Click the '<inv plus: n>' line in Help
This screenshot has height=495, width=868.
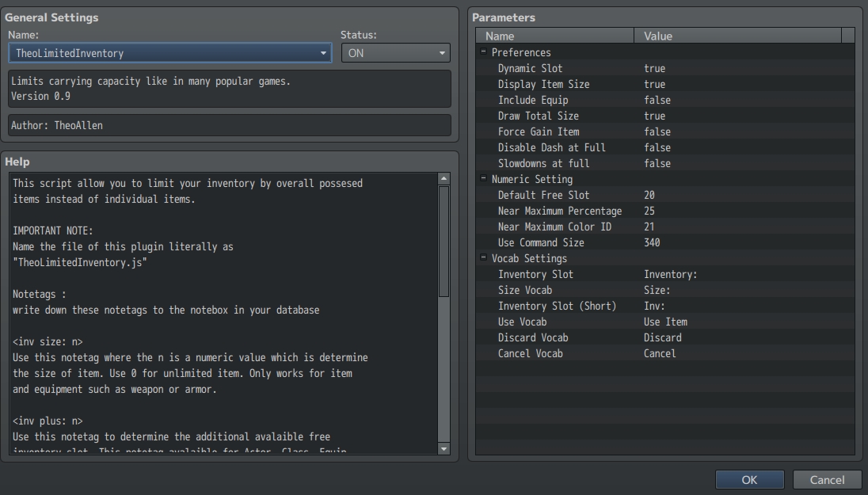(x=48, y=421)
